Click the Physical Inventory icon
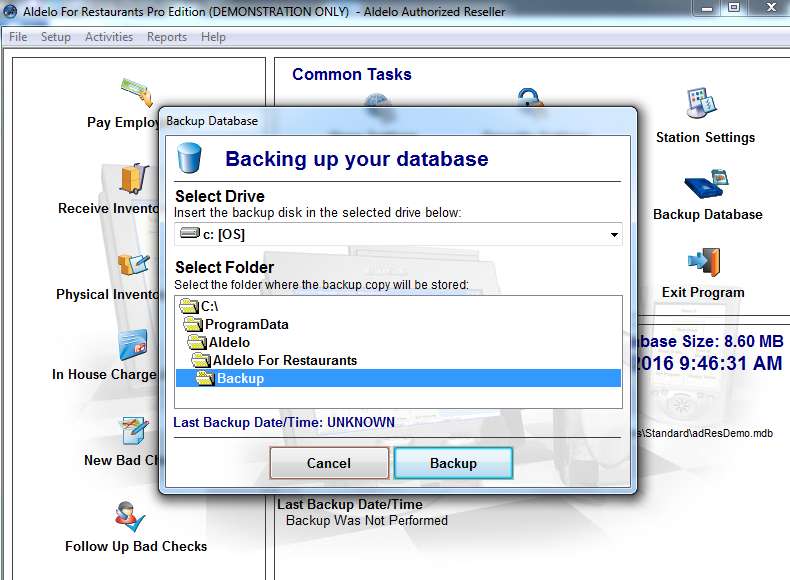Viewport: 790px width, 580px height. click(x=134, y=265)
